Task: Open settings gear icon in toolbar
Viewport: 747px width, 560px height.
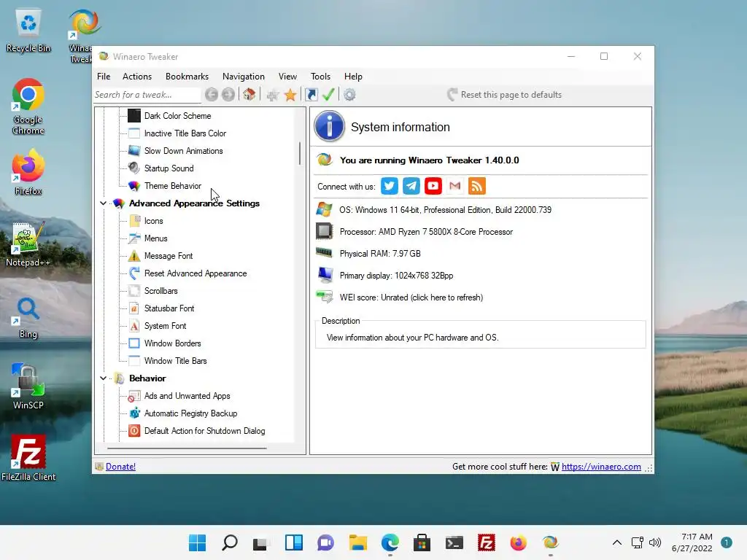Action: (x=349, y=95)
